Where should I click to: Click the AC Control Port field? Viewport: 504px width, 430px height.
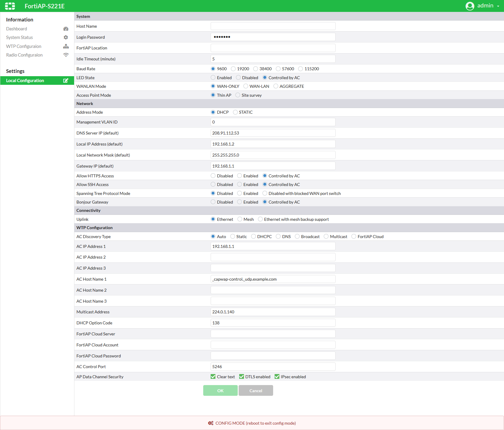click(x=273, y=367)
